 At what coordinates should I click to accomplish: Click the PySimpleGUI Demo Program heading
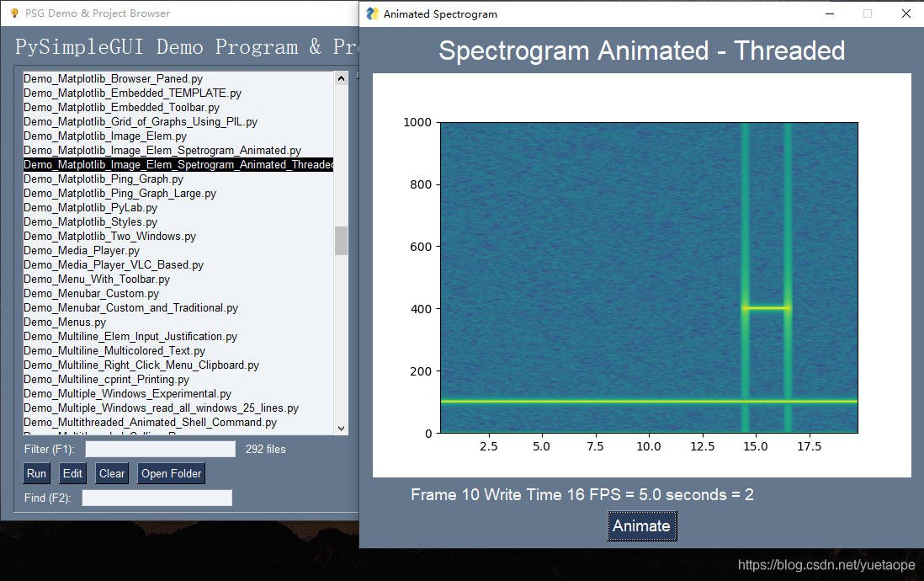coord(186,47)
